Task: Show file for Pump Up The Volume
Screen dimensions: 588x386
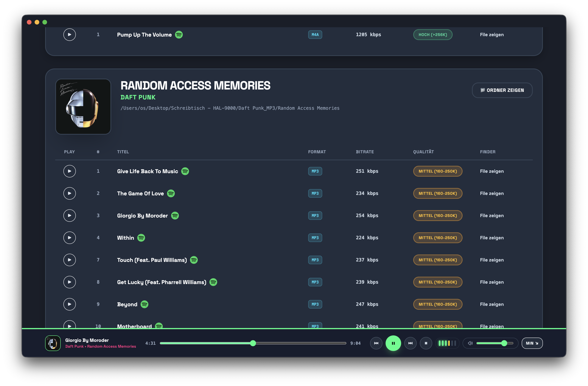Action: 492,35
